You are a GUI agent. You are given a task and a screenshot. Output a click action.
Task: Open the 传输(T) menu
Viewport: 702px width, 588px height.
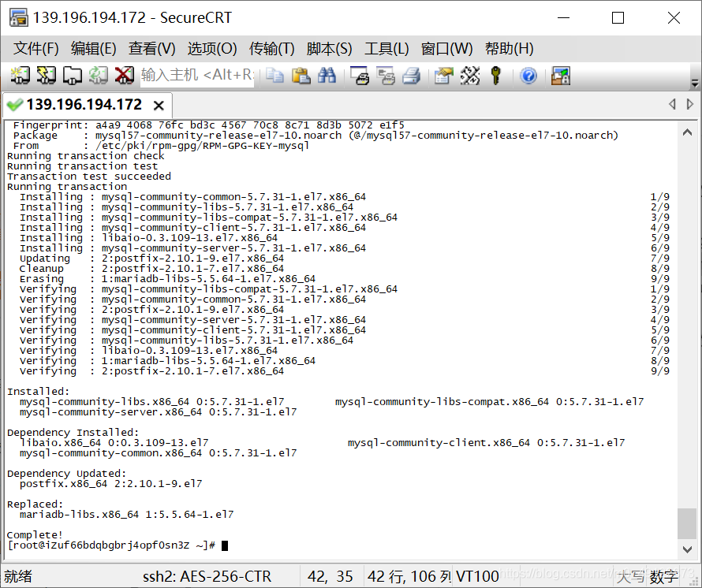coord(272,48)
